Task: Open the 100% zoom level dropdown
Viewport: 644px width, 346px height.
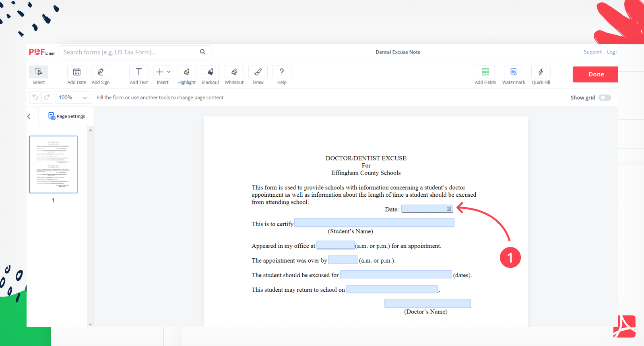Action: tap(73, 98)
